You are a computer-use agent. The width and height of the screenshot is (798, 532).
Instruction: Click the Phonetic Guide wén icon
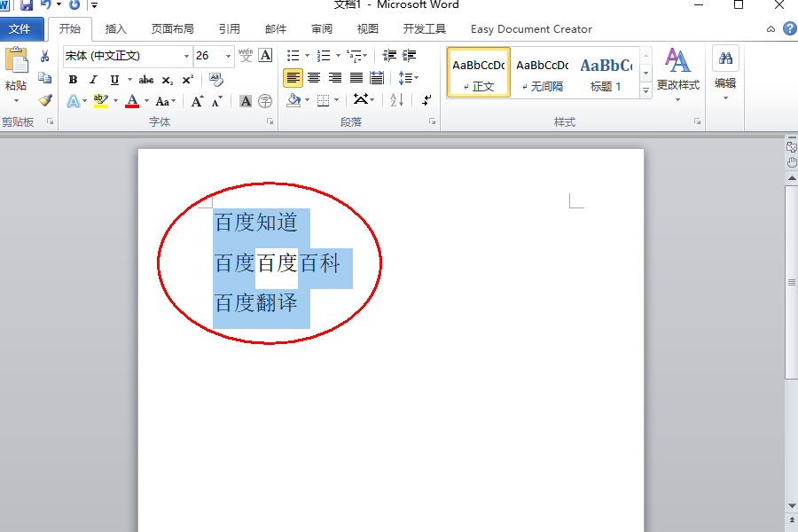click(x=246, y=55)
